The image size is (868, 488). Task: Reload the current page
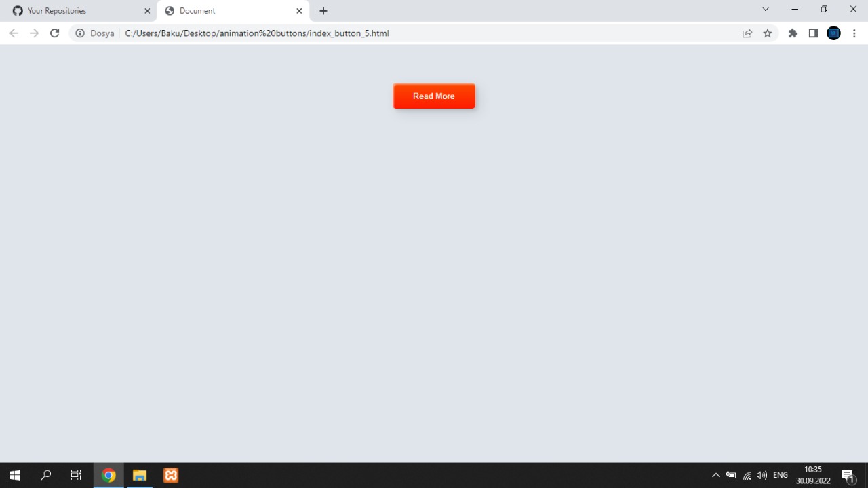click(x=55, y=33)
